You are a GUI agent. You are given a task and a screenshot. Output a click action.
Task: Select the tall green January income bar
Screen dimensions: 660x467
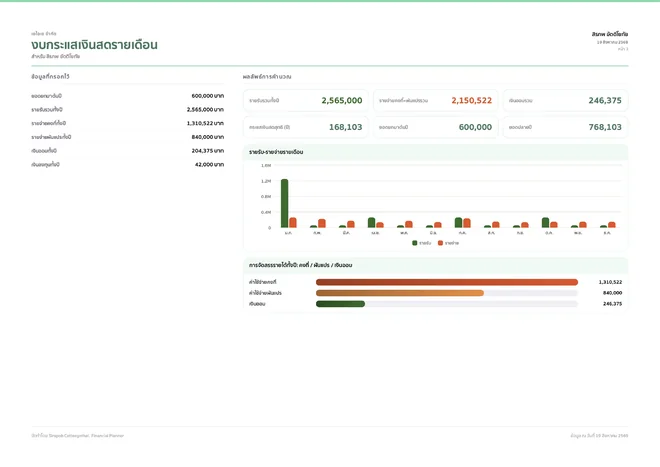coord(285,203)
